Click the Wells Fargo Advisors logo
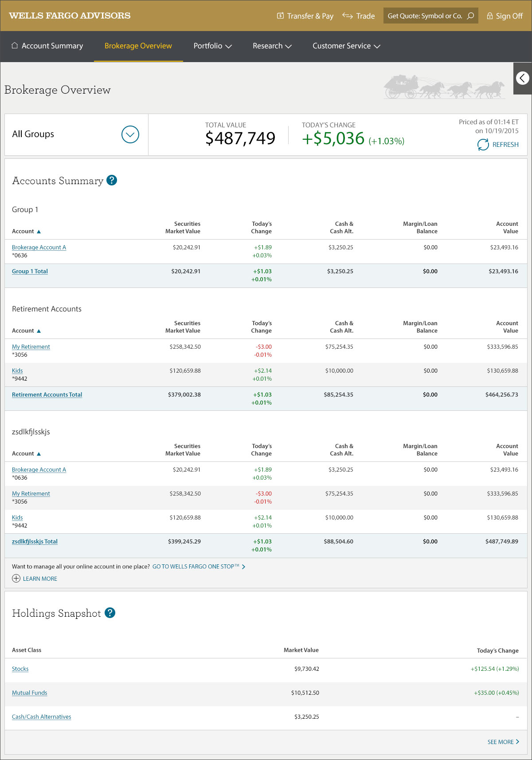The height and width of the screenshot is (760, 532). 70,16
